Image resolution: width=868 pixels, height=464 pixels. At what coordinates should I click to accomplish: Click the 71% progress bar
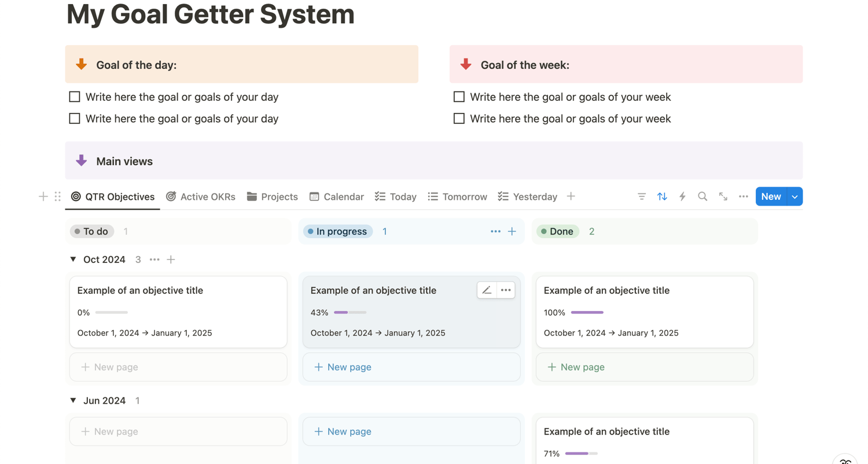tap(582, 454)
